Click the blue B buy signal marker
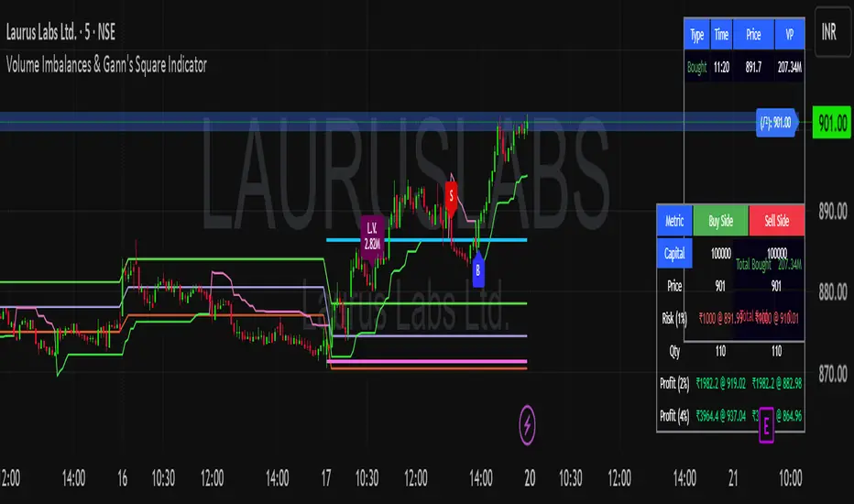Image resolution: width=854 pixels, height=504 pixels. (x=477, y=269)
